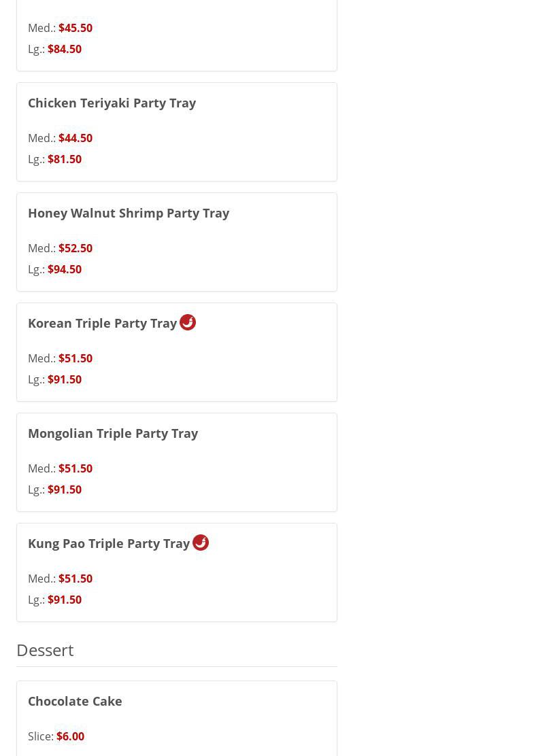Image resolution: width=534 pixels, height=756 pixels.
Task: Select the Chocolate Cake dessert item
Action: [x=75, y=701]
